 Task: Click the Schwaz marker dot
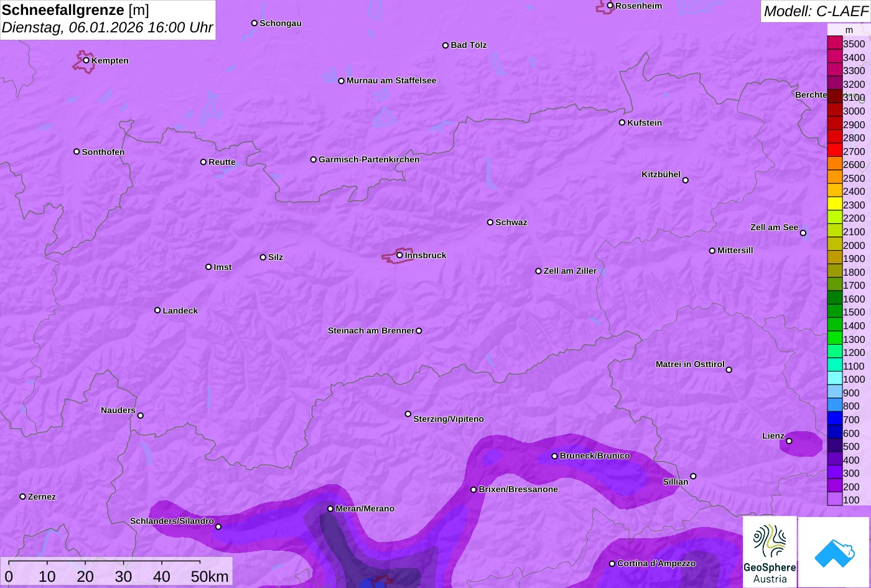click(490, 222)
